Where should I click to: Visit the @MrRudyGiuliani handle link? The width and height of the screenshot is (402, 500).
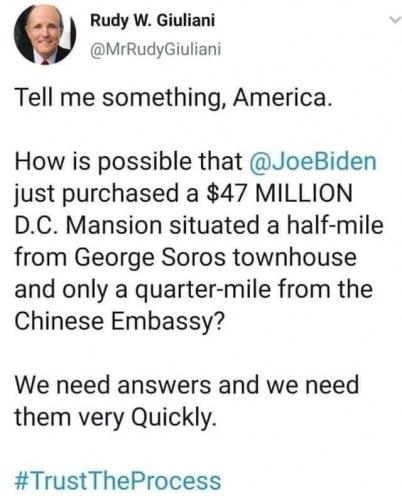[156, 50]
